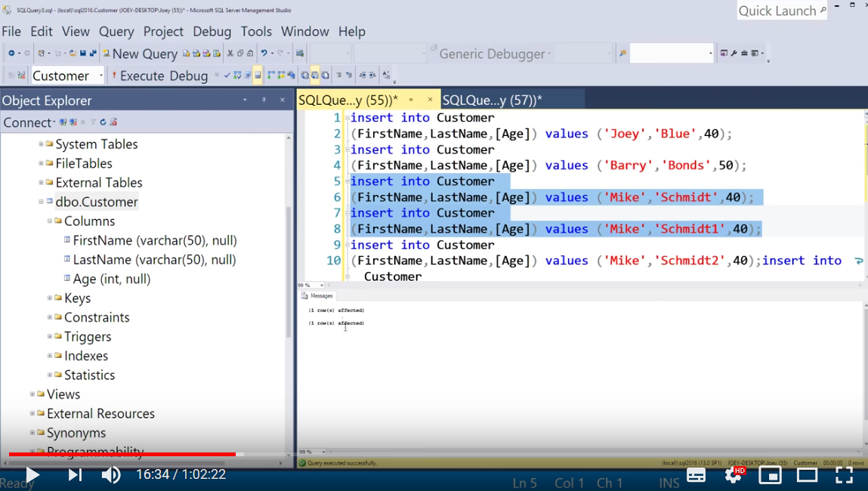Viewport: 868px width, 491px height.
Task: Skip to next video button
Action: tap(75, 475)
